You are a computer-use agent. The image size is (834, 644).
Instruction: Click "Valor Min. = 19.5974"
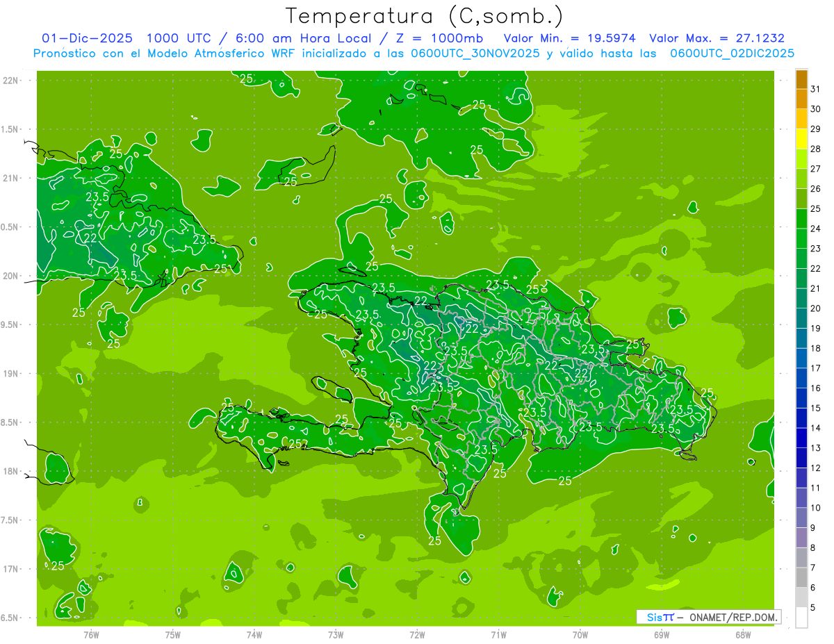(569, 38)
